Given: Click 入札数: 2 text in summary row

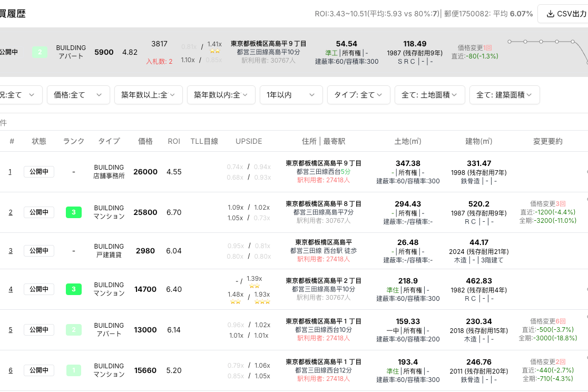Looking at the screenshot, I should 159,62.
